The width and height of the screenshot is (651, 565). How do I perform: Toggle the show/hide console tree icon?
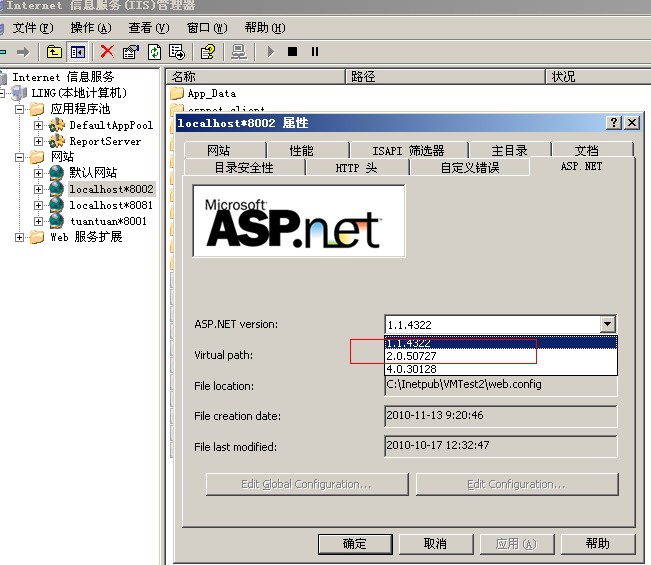point(78,52)
